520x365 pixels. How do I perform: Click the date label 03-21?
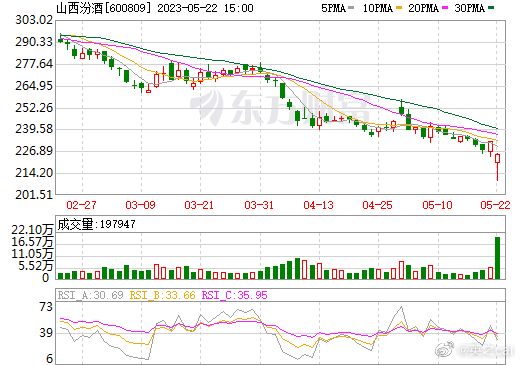tap(199, 205)
